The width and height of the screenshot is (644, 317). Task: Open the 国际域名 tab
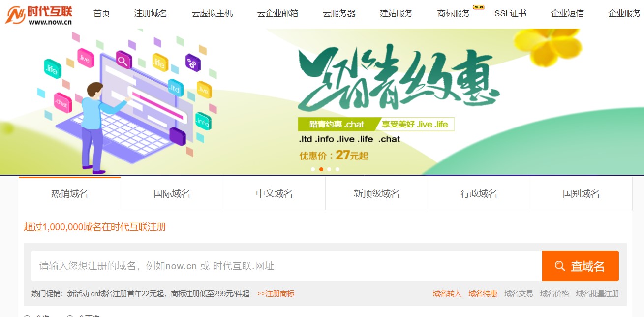tap(172, 193)
